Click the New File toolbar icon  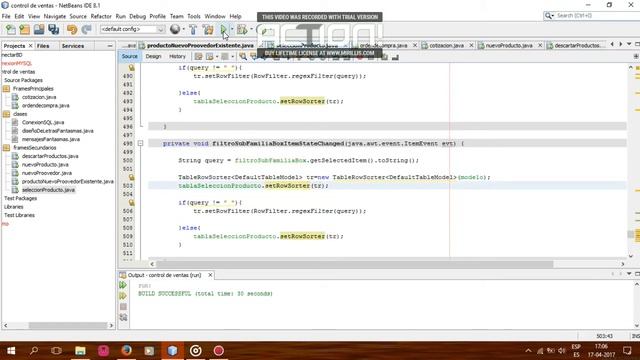click(10, 29)
